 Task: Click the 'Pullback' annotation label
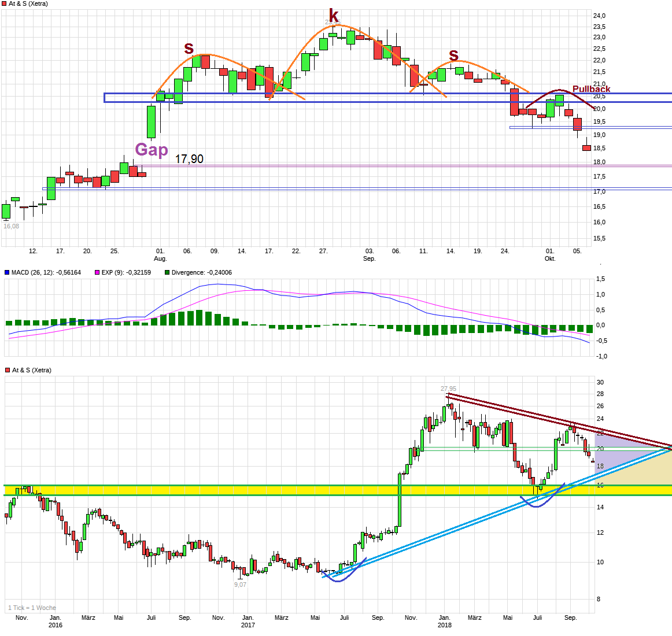[x=592, y=88]
